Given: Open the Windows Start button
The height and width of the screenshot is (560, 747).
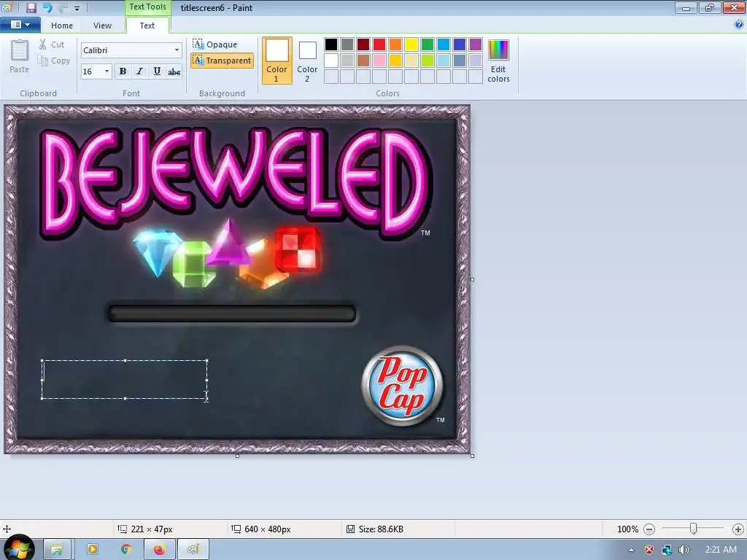Looking at the screenshot, I should click(18, 548).
